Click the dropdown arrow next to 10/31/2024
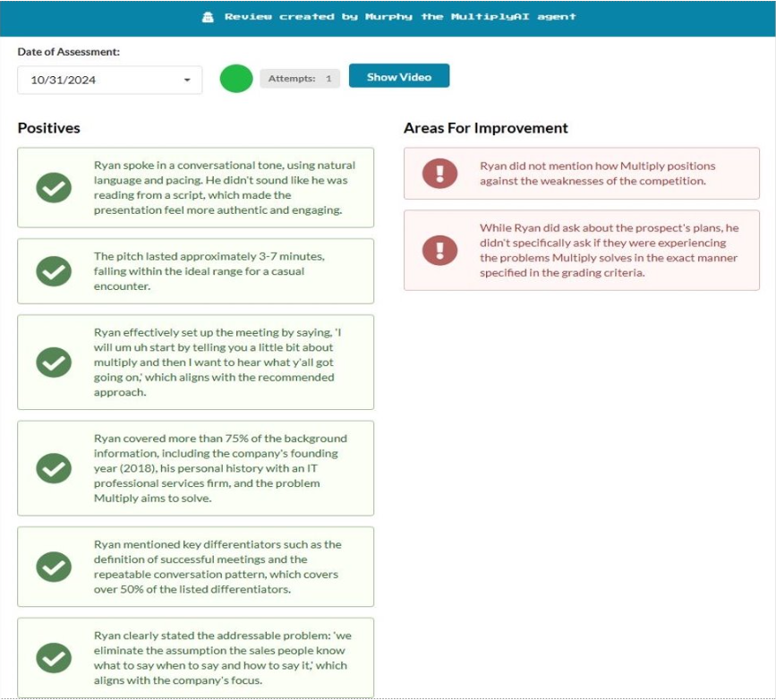 coord(187,80)
